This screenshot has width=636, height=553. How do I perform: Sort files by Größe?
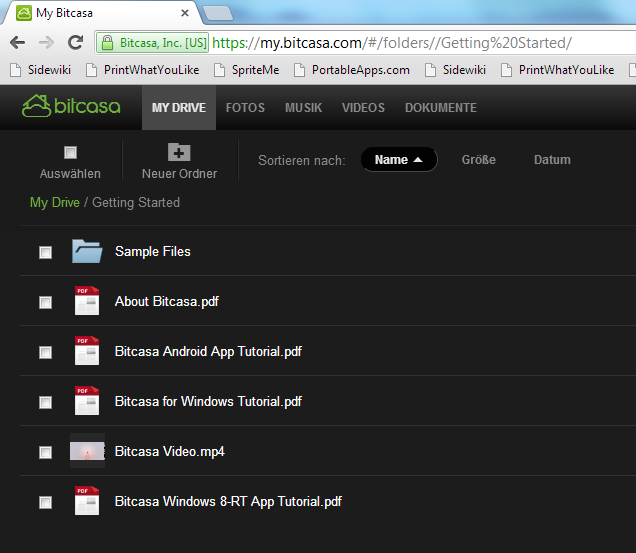click(479, 159)
